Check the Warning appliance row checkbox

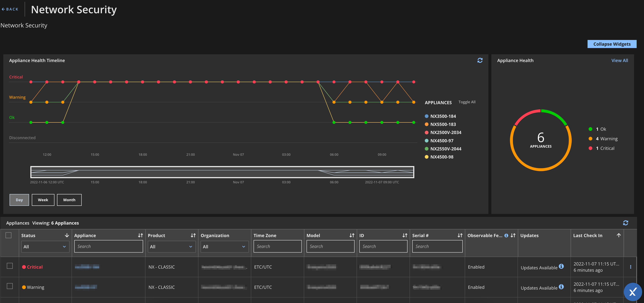tap(10, 286)
